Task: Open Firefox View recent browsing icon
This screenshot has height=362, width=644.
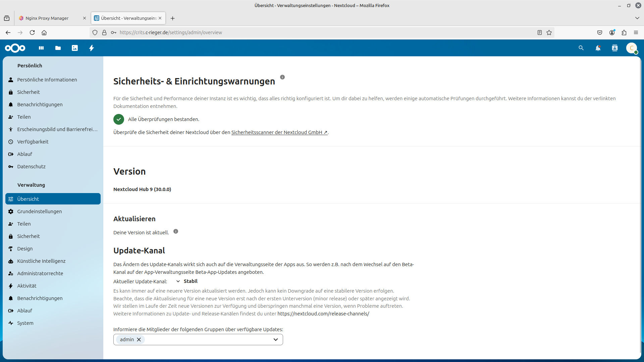Action: point(7,18)
